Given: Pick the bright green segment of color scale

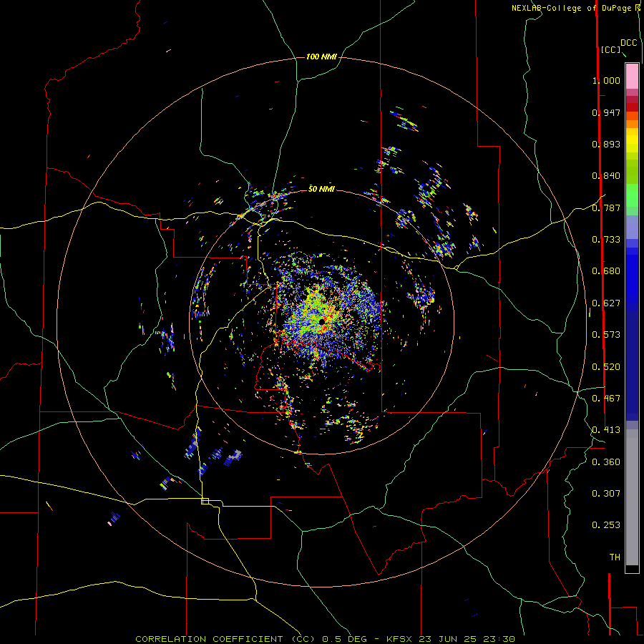Looking at the screenshot, I should 632,195.
